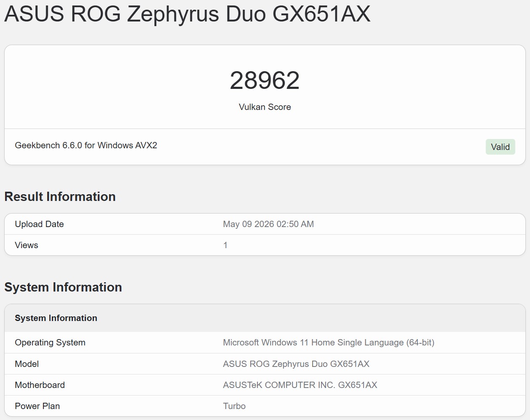Click the Motherboard label

tap(40, 385)
